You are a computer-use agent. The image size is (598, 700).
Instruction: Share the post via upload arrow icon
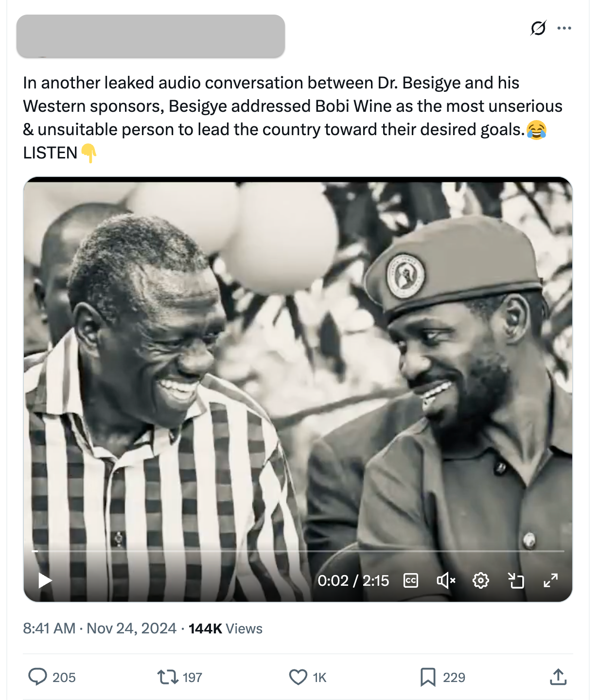[558, 677]
